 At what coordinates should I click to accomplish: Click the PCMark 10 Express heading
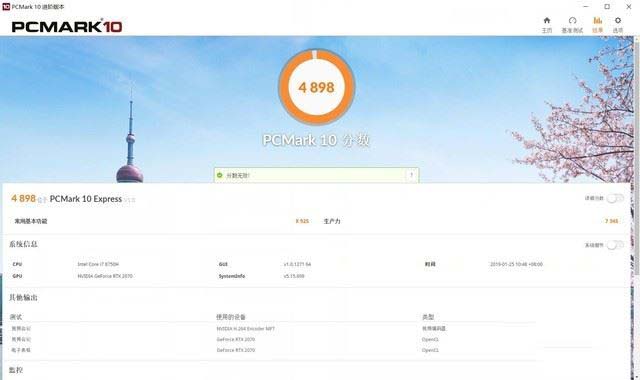click(86, 199)
